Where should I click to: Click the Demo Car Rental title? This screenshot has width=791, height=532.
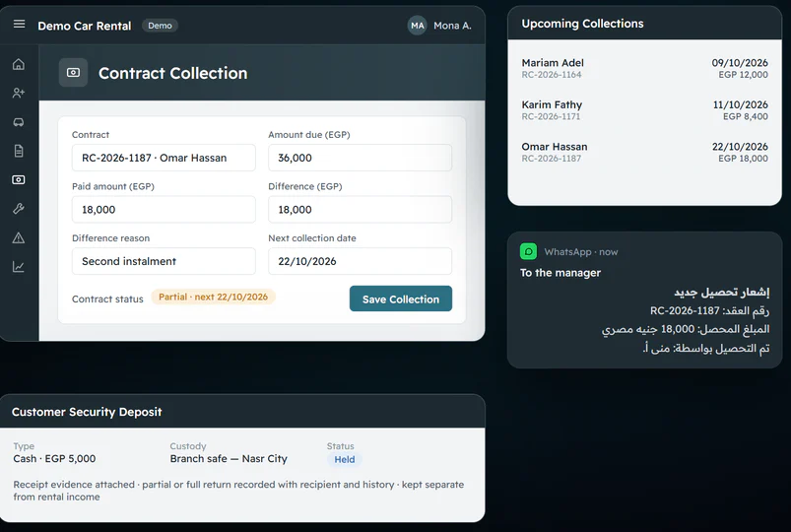coord(85,26)
